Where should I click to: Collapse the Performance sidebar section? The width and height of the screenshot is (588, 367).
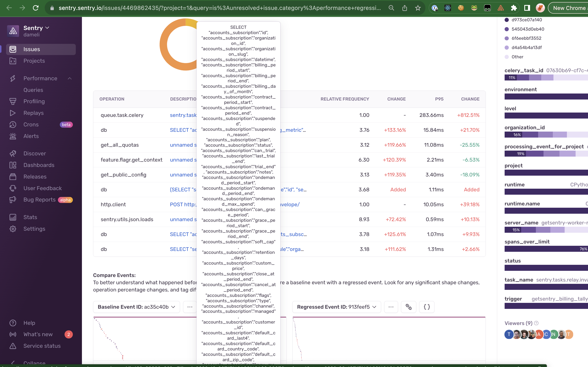(70, 78)
